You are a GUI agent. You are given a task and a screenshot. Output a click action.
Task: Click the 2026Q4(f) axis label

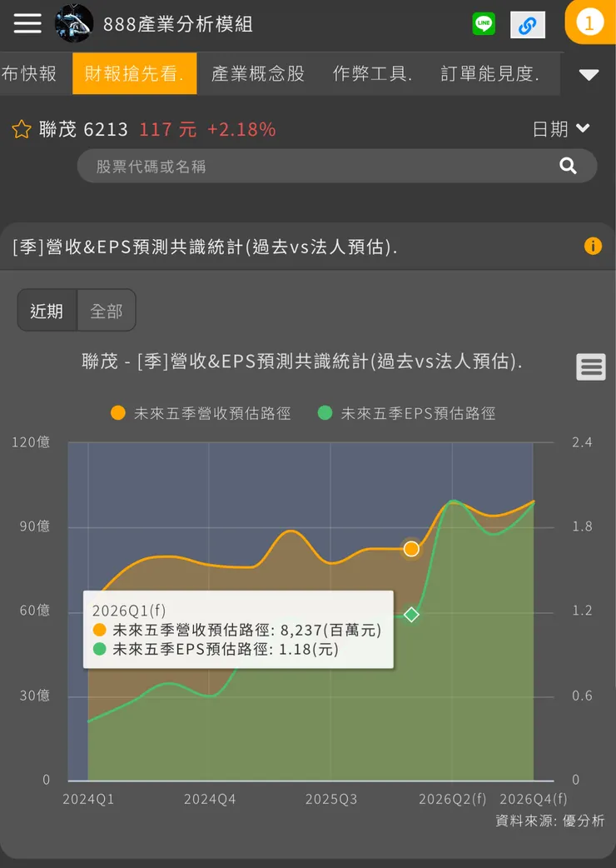(534, 800)
